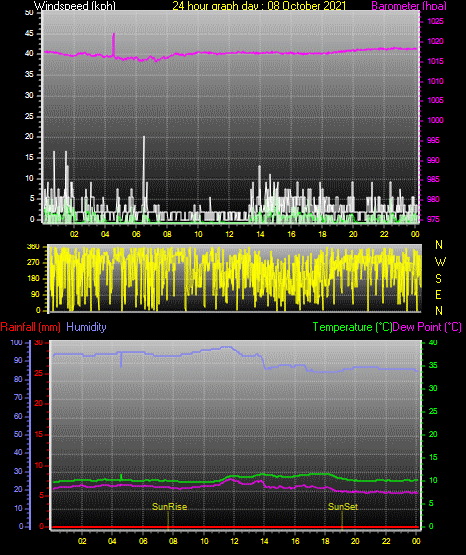
Task: Click the 20 windspeed scale value
Action: pyautogui.click(x=29, y=137)
